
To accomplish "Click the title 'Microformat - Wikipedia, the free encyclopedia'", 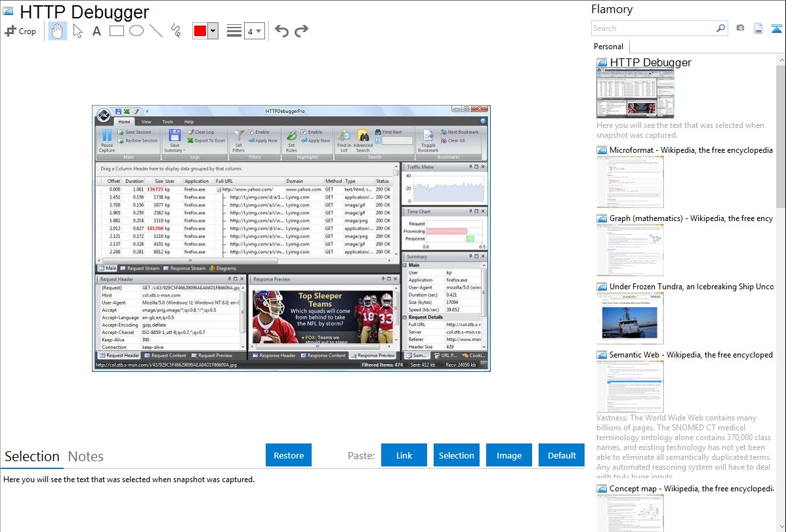I will tap(691, 150).
